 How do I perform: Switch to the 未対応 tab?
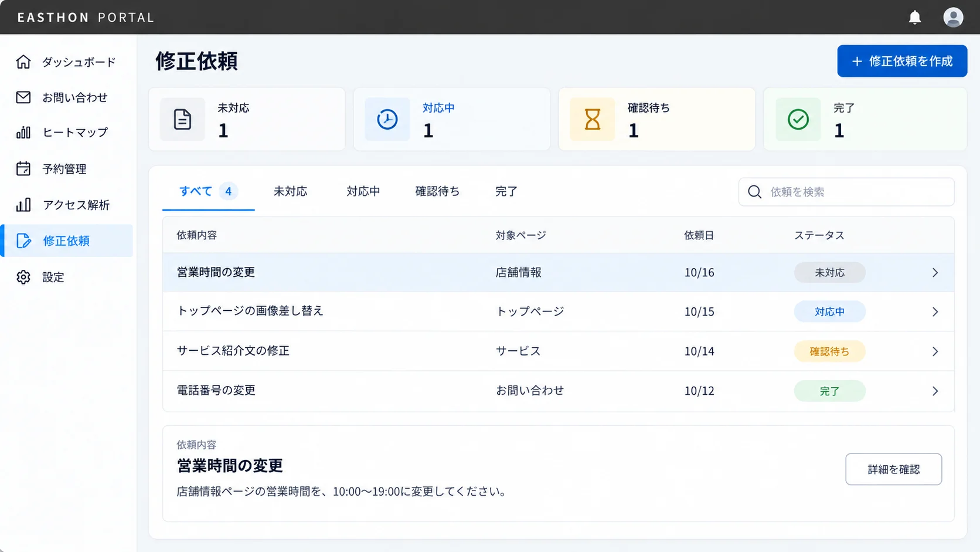(x=290, y=191)
